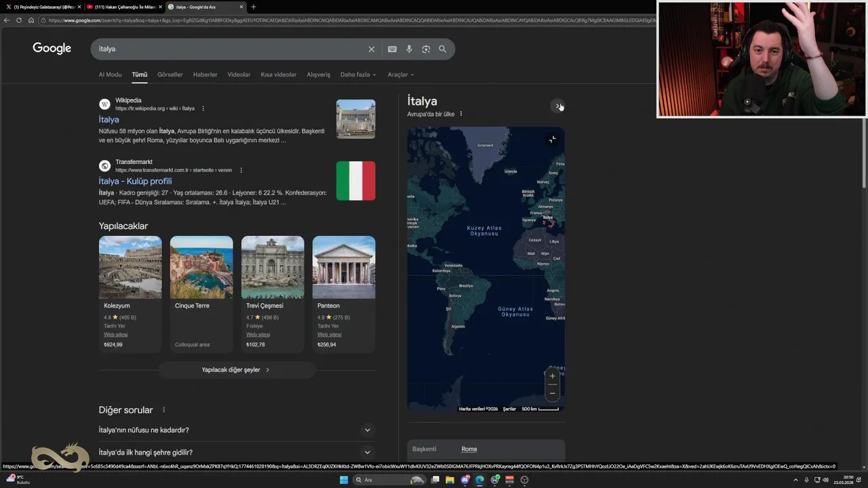868x488 pixels.
Task: Open Discord from the taskbar
Action: 465,480
